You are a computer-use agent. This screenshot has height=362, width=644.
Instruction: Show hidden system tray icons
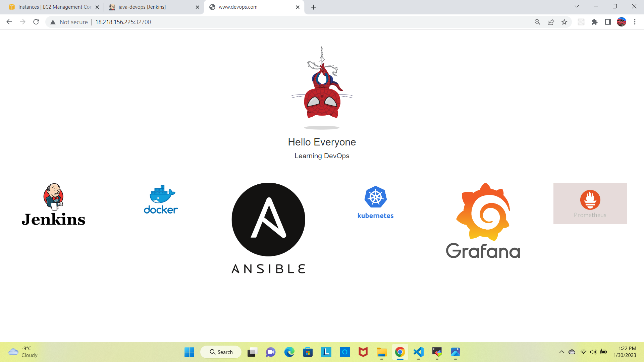click(x=561, y=352)
